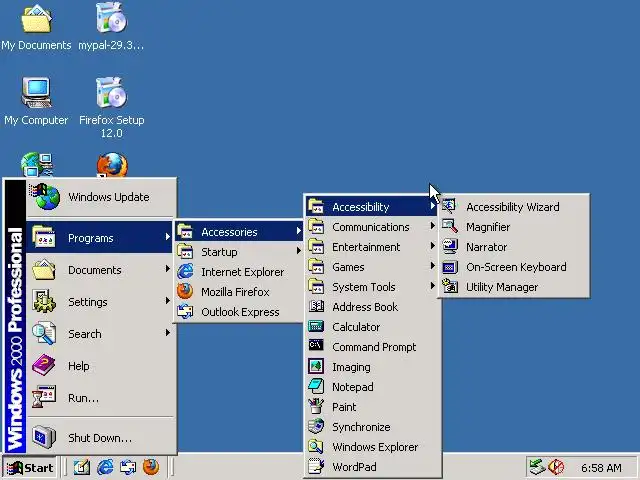
Task: Select the network globe desktop icon
Action: pyautogui.click(x=36, y=165)
